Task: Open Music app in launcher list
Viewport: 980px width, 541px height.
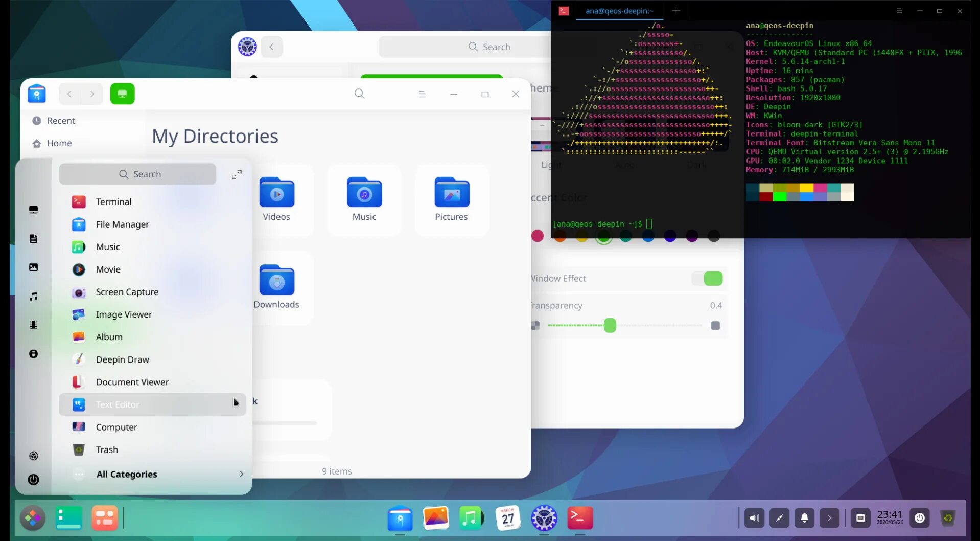Action: point(152,246)
